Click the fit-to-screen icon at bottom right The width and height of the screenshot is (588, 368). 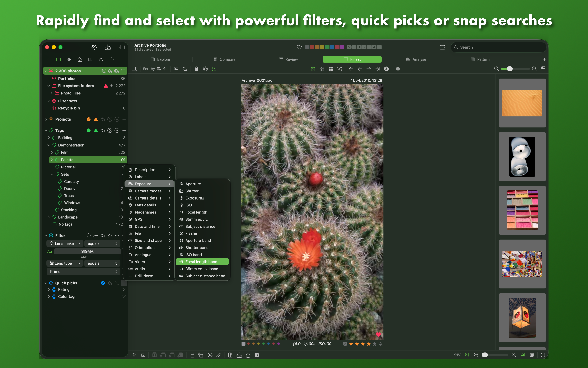[543, 355]
